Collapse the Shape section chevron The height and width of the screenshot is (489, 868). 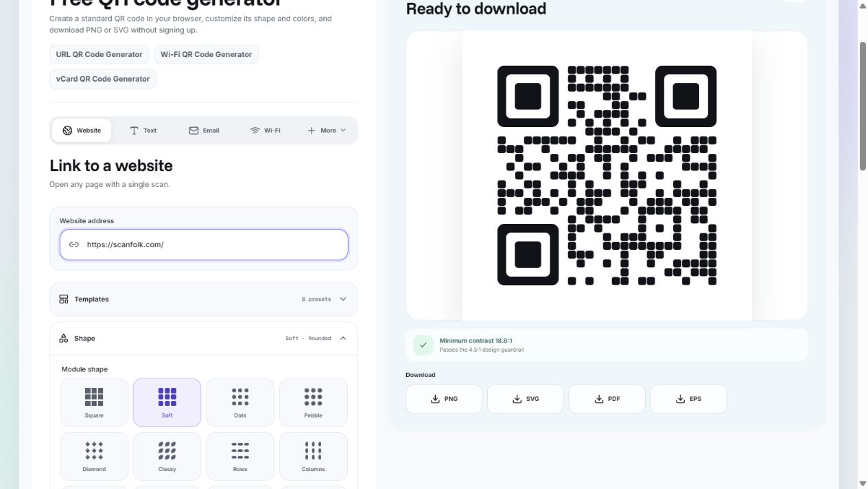pos(343,338)
